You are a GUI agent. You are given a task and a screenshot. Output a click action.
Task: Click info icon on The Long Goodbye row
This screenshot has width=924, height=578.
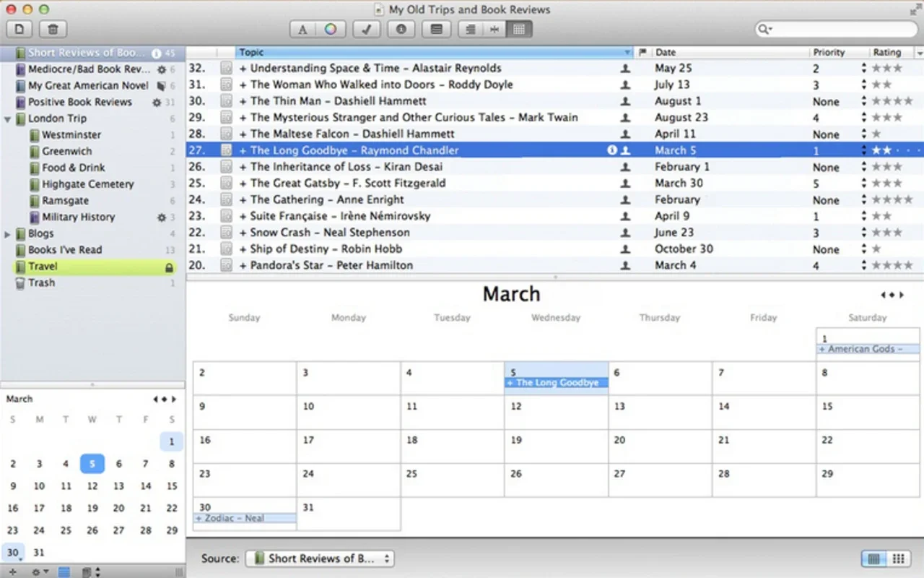pyautogui.click(x=612, y=150)
